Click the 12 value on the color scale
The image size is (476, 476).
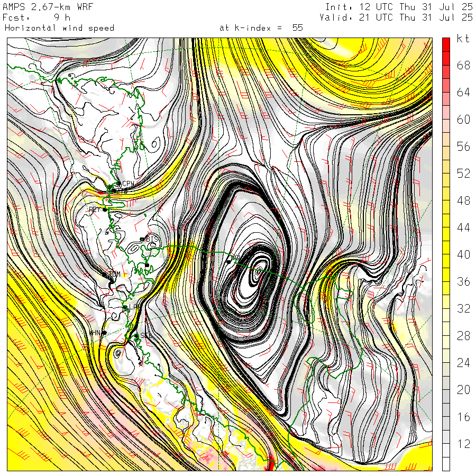[x=463, y=444]
